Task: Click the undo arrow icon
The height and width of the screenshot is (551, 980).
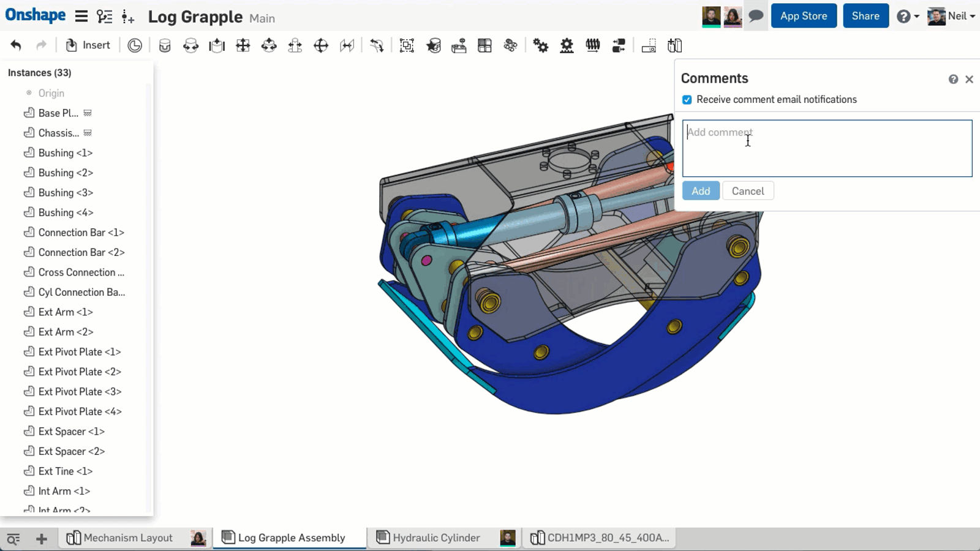Action: [x=16, y=45]
